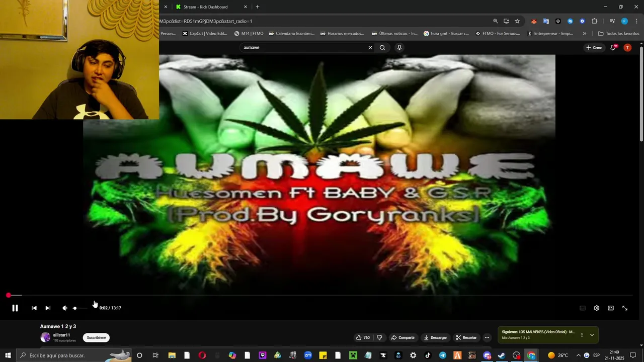This screenshot has height=362, width=644.
Task: Mute the video with the speaker icon
Action: 64,308
